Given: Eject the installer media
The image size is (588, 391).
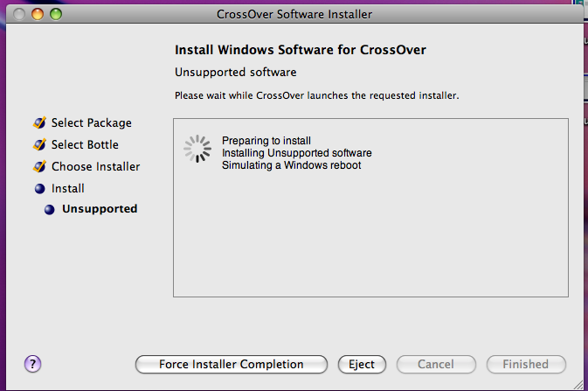Looking at the screenshot, I should pyautogui.click(x=362, y=365).
